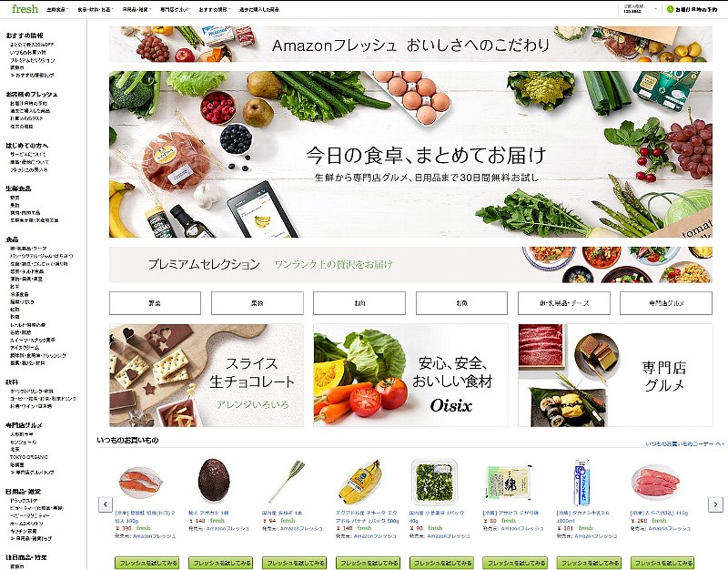
Task: Go to previous items with left carousel arrow
Action: (106, 504)
